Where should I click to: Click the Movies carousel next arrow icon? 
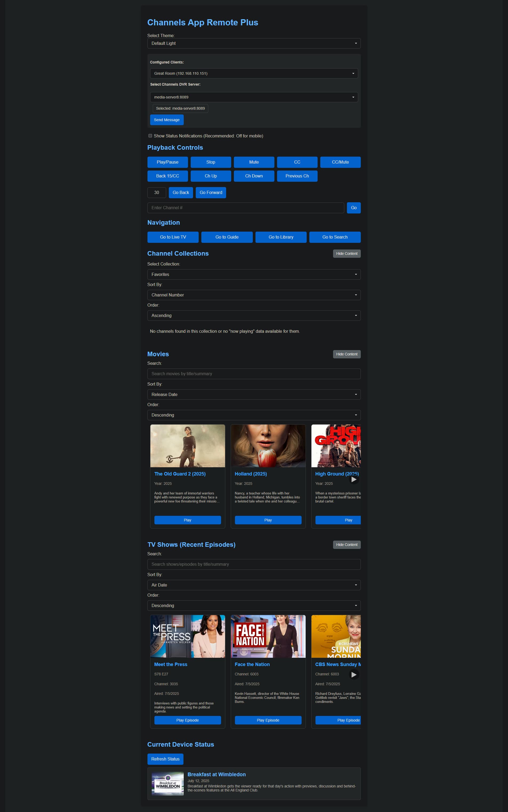point(353,480)
